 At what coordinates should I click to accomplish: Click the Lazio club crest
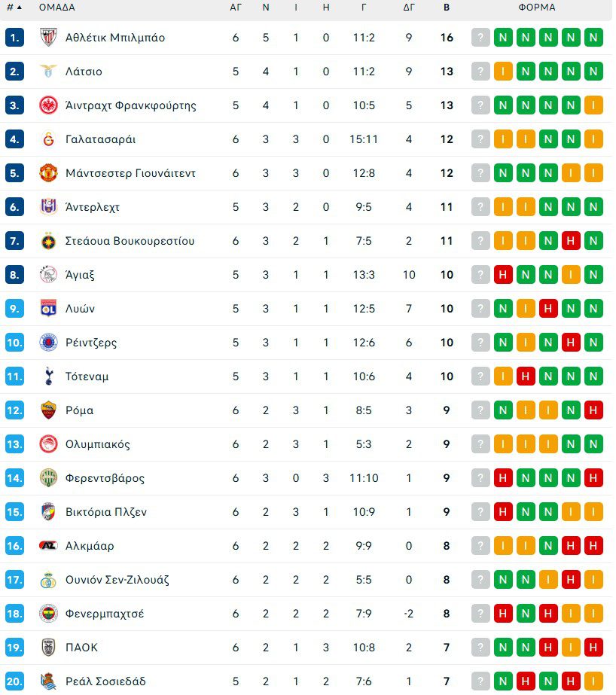click(48, 72)
